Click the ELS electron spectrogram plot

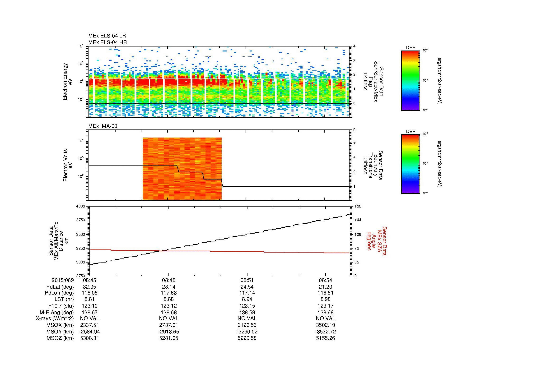219,82
